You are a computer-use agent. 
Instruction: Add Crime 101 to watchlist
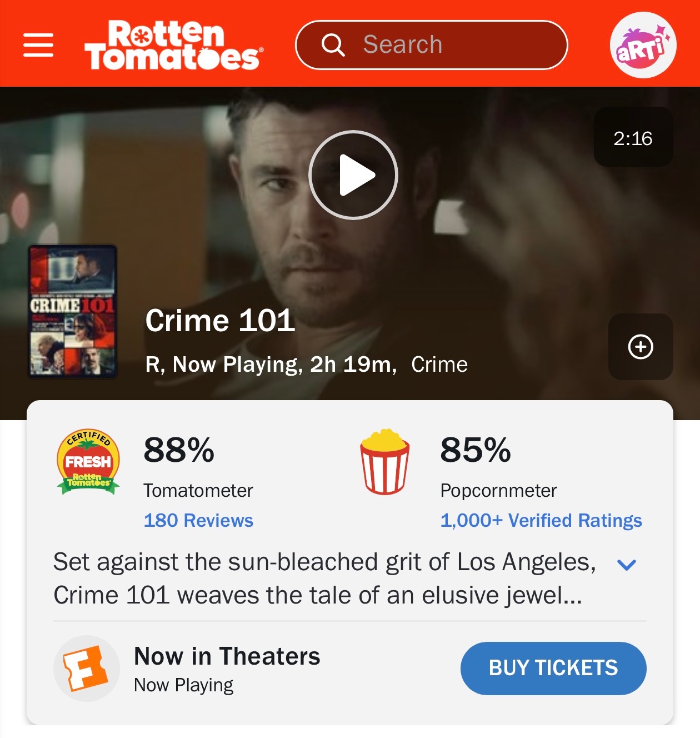click(641, 347)
